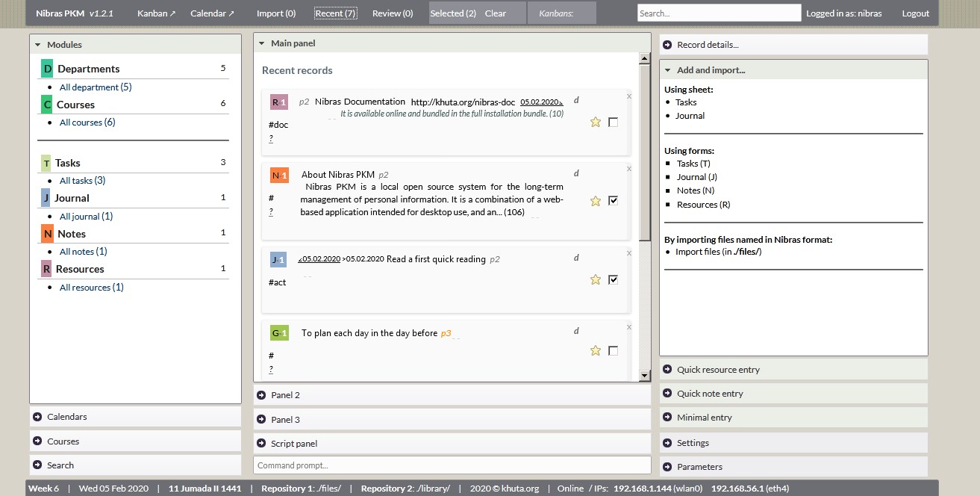The image size is (980, 496).
Task: Star the Nibras Documentation record
Action: pyautogui.click(x=596, y=122)
